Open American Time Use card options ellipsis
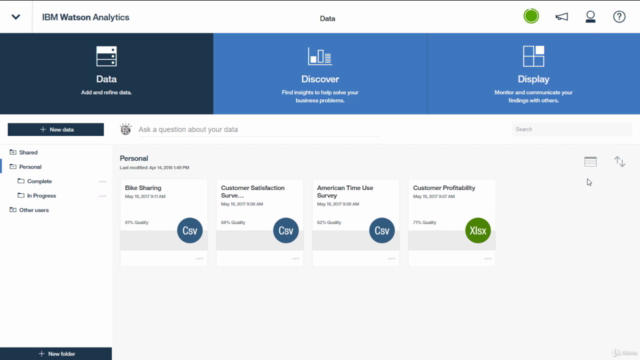The width and height of the screenshot is (640, 360). pos(392,259)
